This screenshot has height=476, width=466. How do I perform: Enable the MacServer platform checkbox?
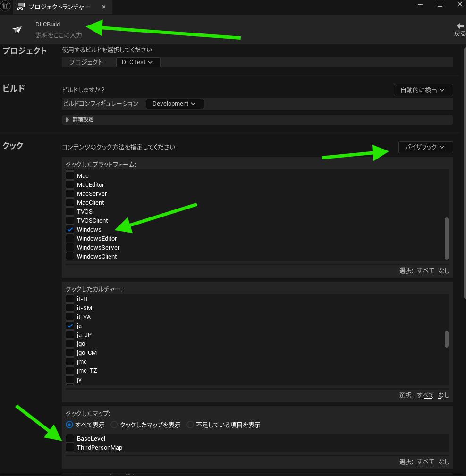pyautogui.click(x=70, y=194)
